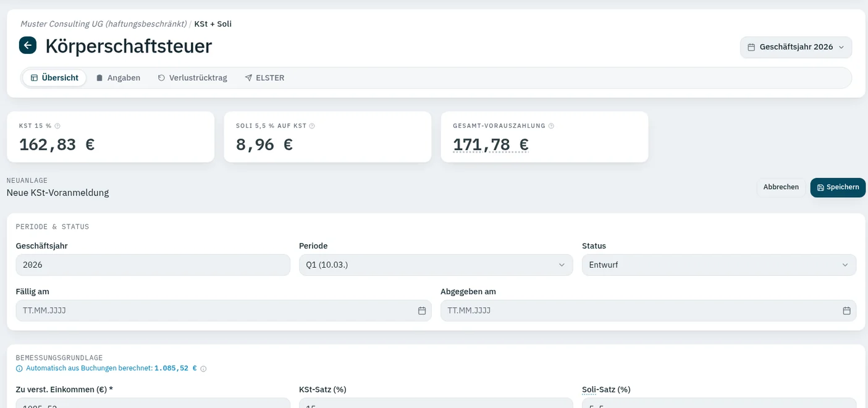Open Muster Consulting UG breadcrumb link
The width and height of the screenshot is (868, 408).
pos(103,24)
